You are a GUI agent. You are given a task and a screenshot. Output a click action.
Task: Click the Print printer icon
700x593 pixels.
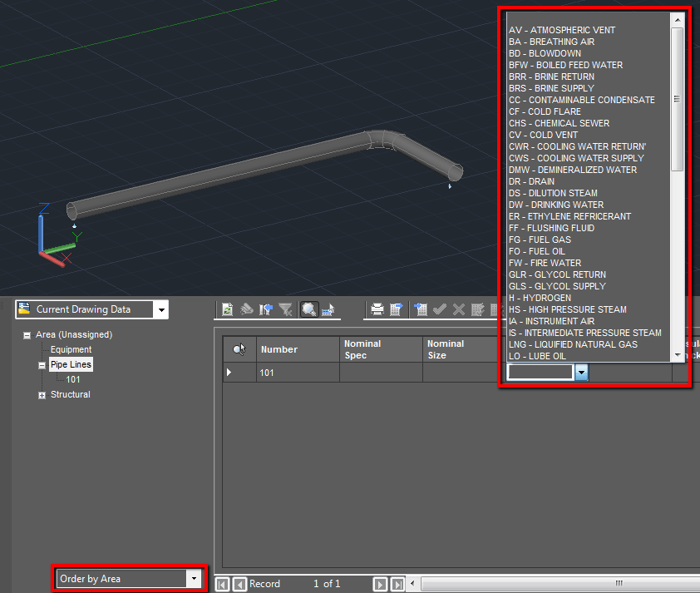tap(377, 309)
